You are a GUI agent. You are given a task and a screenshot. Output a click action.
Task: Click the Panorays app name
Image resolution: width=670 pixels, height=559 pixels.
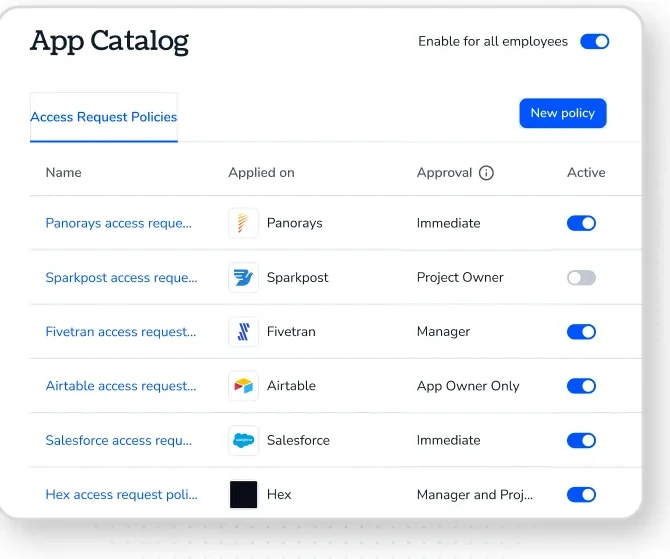click(294, 223)
